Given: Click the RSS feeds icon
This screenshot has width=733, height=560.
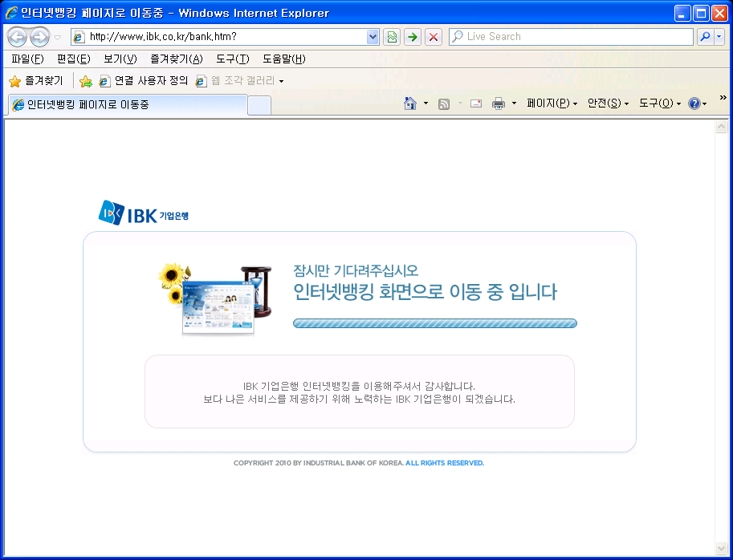Looking at the screenshot, I should (x=444, y=104).
